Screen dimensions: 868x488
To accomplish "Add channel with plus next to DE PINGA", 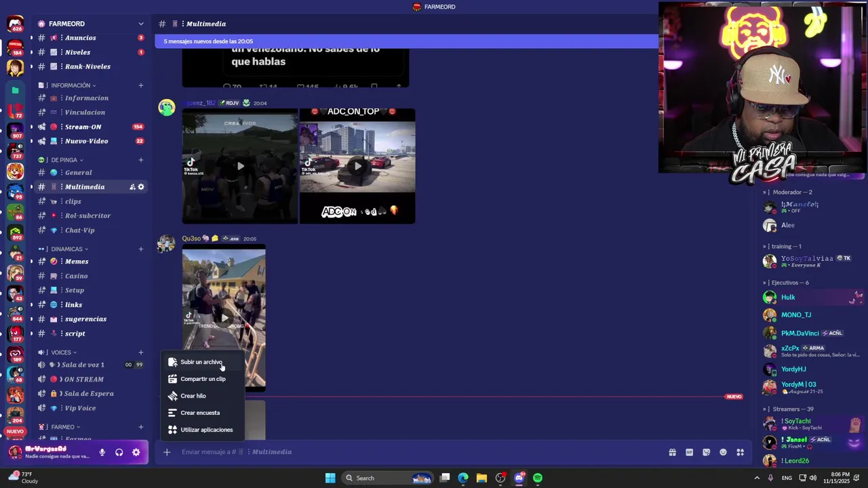I will (141, 160).
